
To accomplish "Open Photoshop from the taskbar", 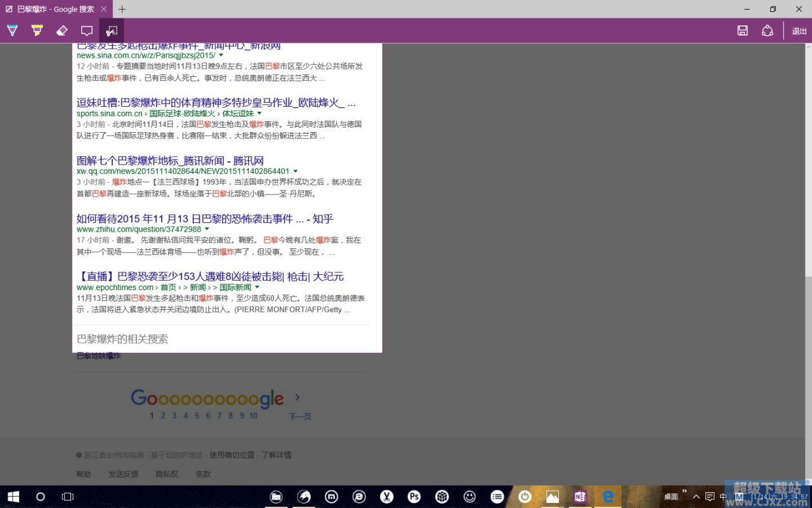I will click(x=414, y=497).
